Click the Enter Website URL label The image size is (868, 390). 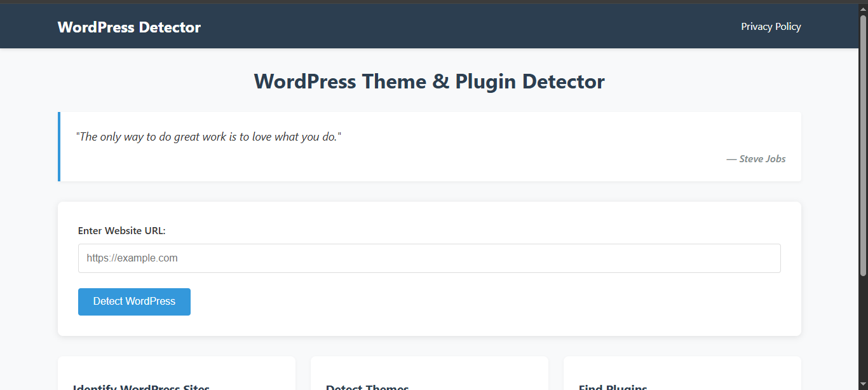pos(121,231)
